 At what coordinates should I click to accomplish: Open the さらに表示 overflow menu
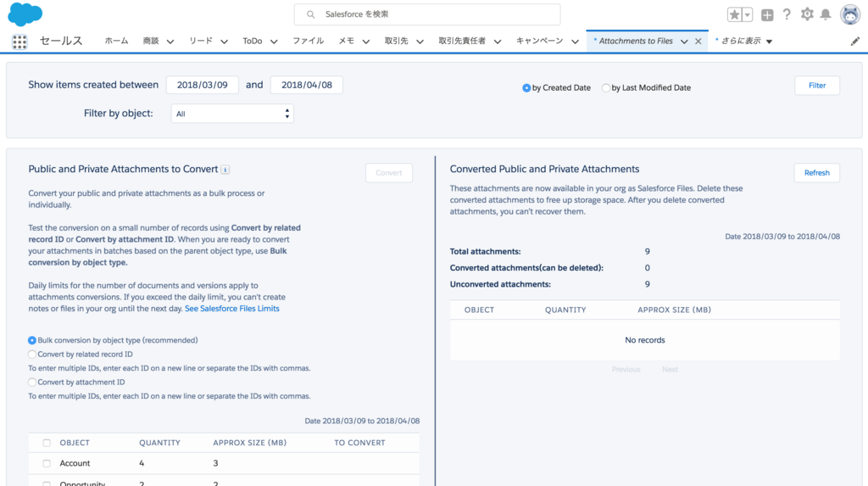point(744,41)
